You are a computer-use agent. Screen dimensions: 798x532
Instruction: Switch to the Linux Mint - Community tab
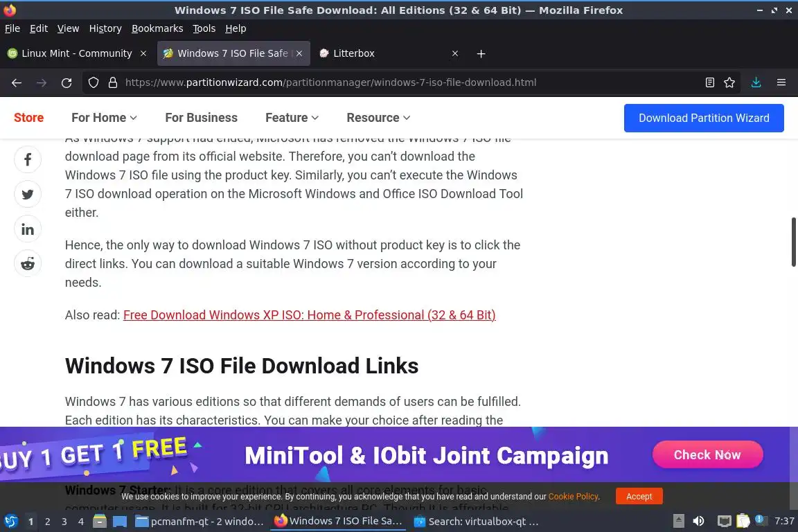[77, 53]
